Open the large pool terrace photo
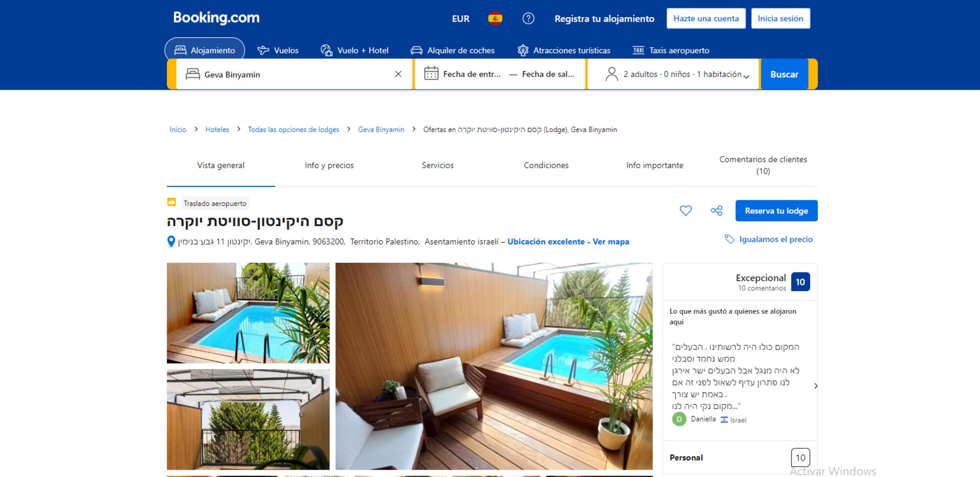The image size is (980, 477). [493, 366]
